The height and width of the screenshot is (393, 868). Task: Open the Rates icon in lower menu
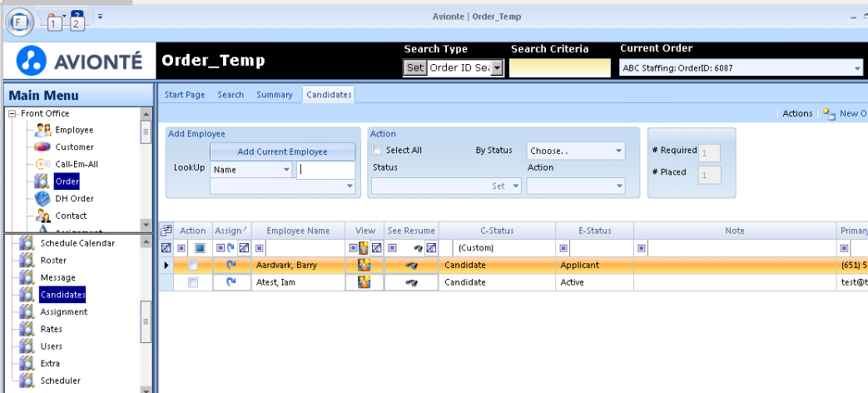coord(27,330)
